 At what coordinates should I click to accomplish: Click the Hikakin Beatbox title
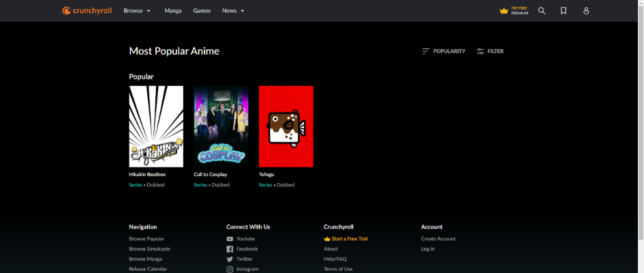pos(147,174)
